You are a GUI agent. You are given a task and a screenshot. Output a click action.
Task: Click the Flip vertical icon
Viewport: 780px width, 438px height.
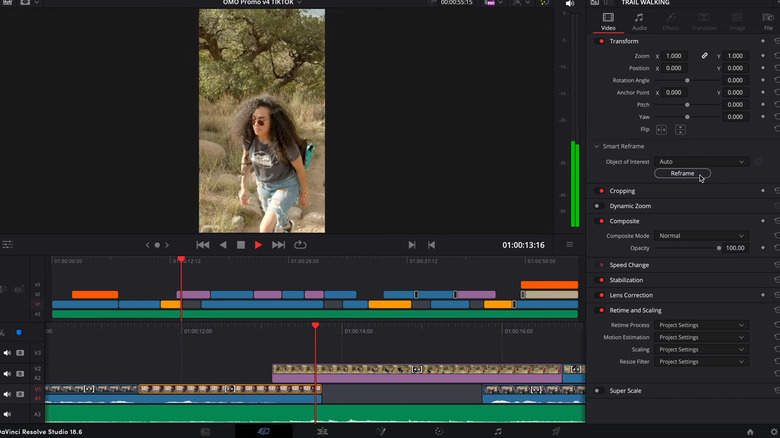click(x=680, y=129)
